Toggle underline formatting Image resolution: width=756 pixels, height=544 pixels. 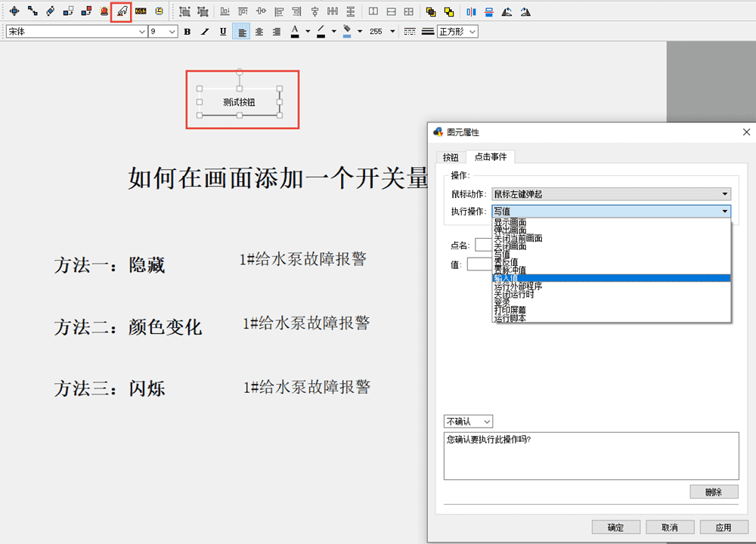pyautogui.click(x=223, y=31)
